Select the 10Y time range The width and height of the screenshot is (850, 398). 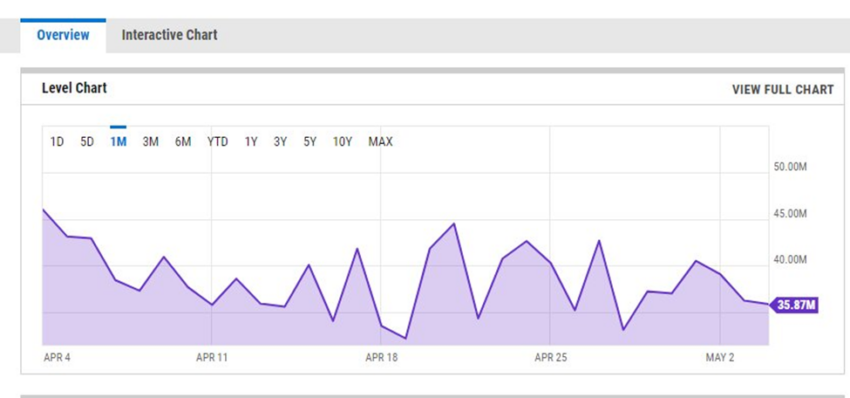(343, 142)
